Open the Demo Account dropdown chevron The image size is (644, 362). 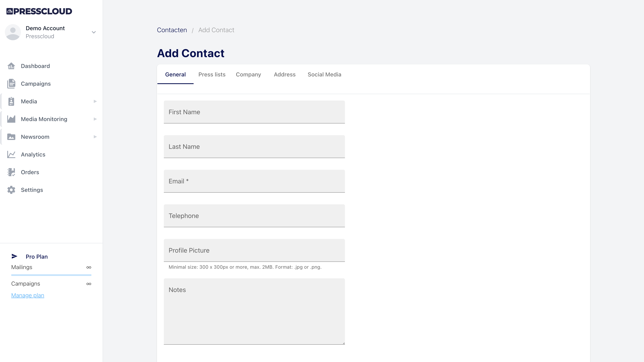(x=94, y=32)
